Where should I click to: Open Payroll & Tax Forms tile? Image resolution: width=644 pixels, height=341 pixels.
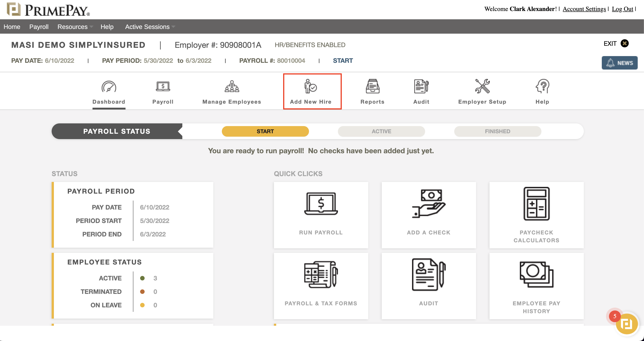pos(321,286)
